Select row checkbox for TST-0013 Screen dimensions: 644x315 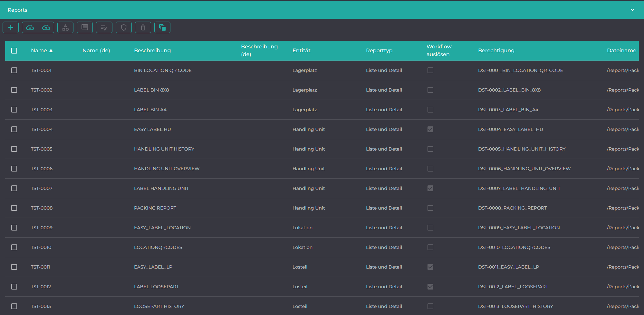(14, 306)
